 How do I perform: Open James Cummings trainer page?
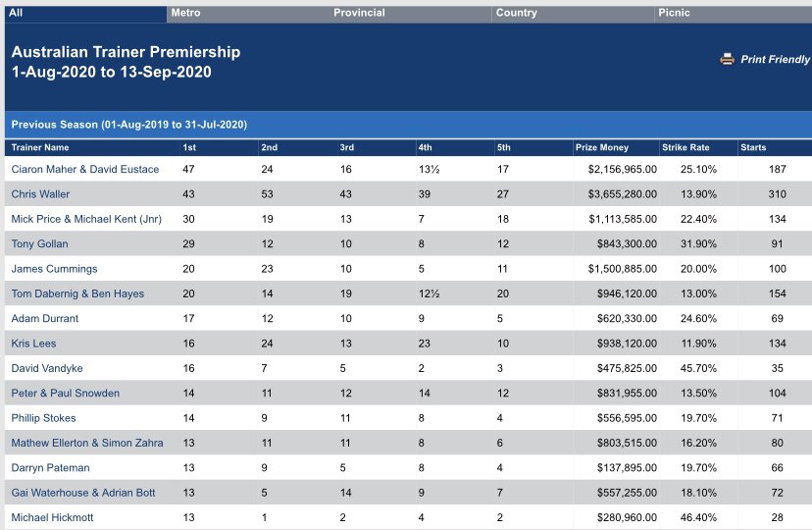[x=54, y=268]
